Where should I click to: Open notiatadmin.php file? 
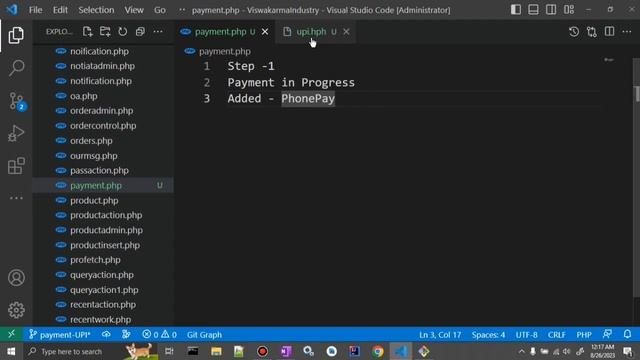pos(103,66)
